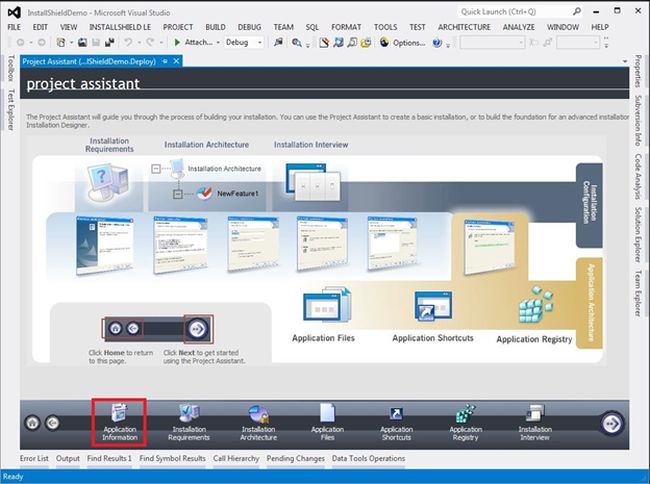Open the ARCHITECTURE menu

coord(464,27)
